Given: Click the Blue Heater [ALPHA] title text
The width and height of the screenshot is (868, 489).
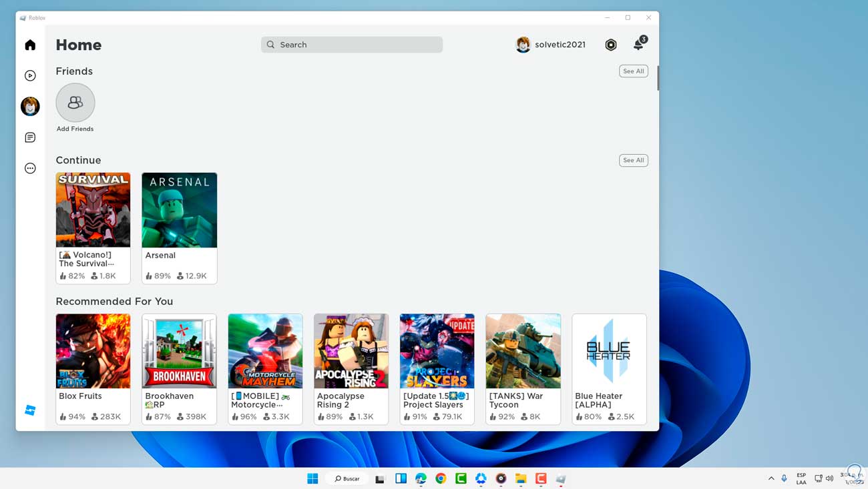Looking at the screenshot, I should pyautogui.click(x=598, y=400).
